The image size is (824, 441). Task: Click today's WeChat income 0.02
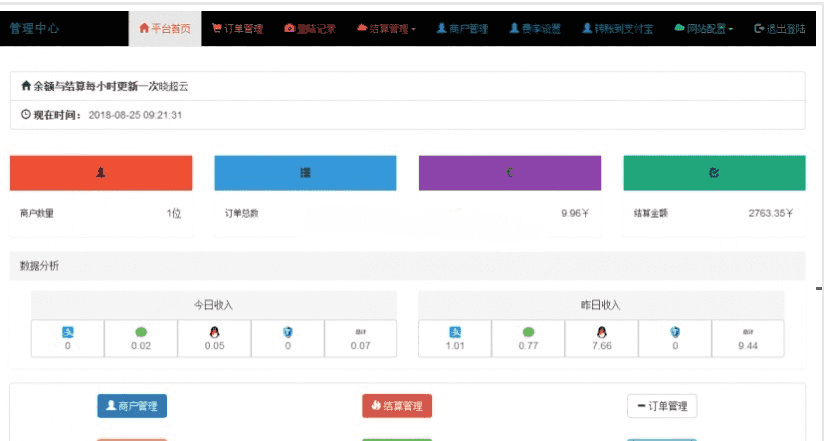pos(141,346)
